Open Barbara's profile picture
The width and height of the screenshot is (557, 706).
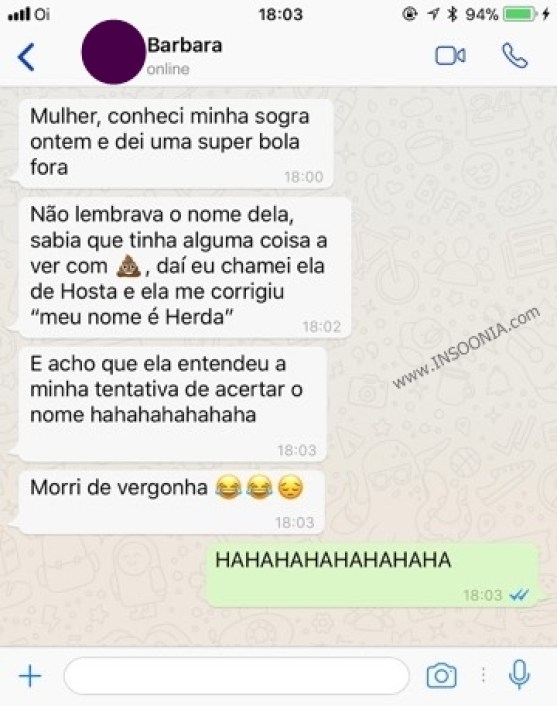(x=113, y=52)
